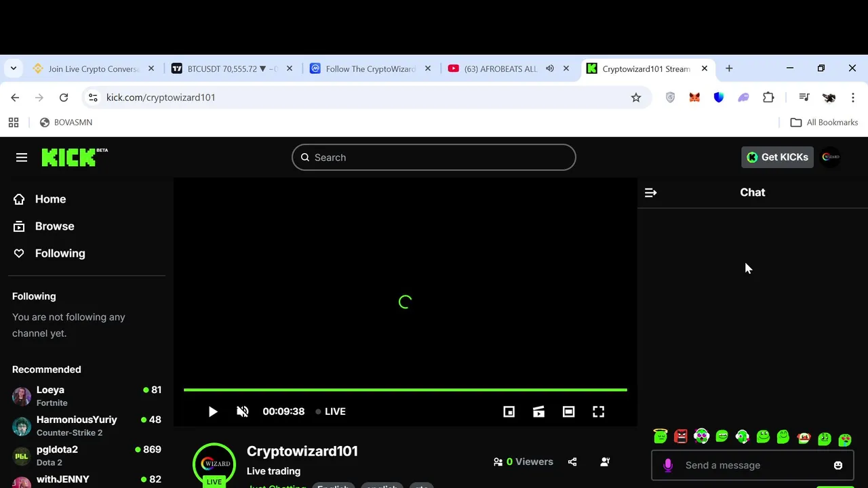This screenshot has width=868, height=488.
Task: Toggle theater mode
Action: 568,411
